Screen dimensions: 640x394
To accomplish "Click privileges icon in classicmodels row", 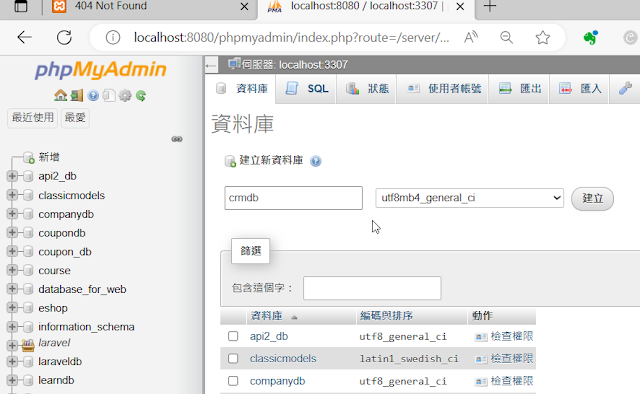I will (481, 359).
